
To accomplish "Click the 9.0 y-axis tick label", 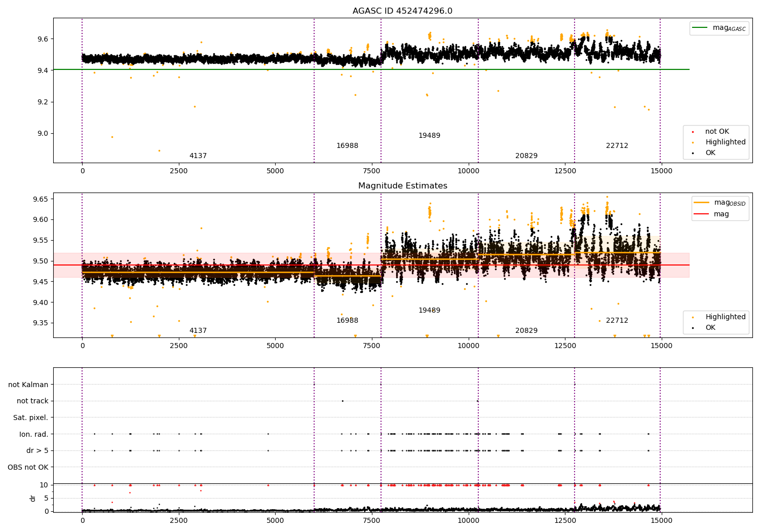I will (x=43, y=134).
